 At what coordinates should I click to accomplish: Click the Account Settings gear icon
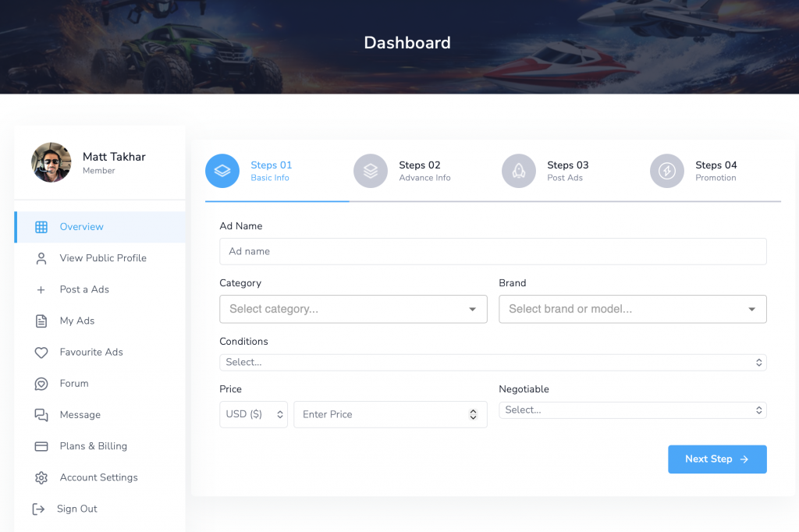[41, 477]
